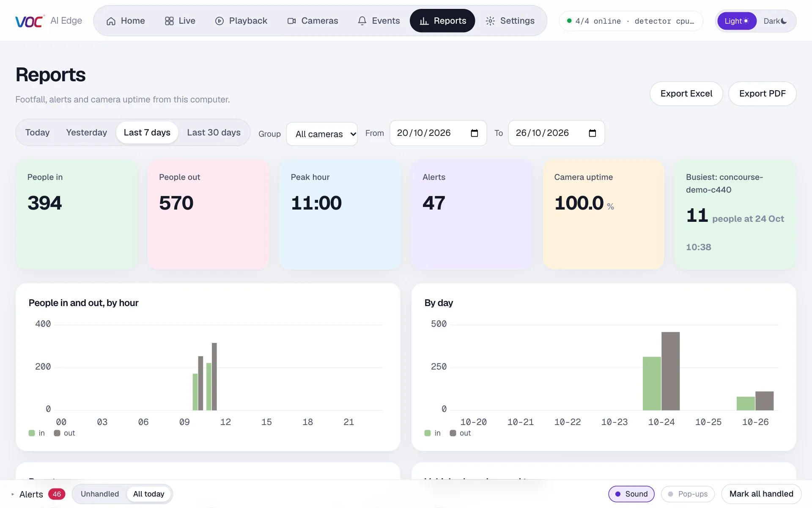Click the Live grid icon
Viewport: 812px width, 508px height.
tap(169, 21)
